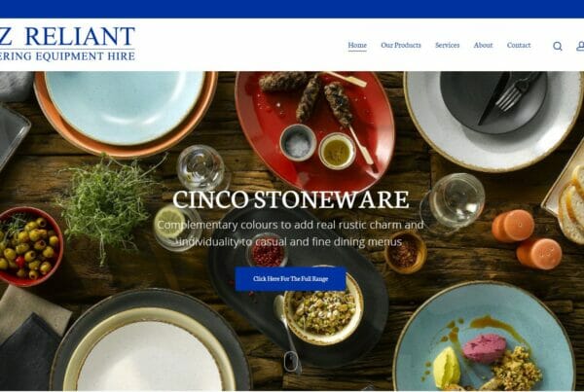Select the Contact menu link
The image size is (584, 392).
[519, 45]
